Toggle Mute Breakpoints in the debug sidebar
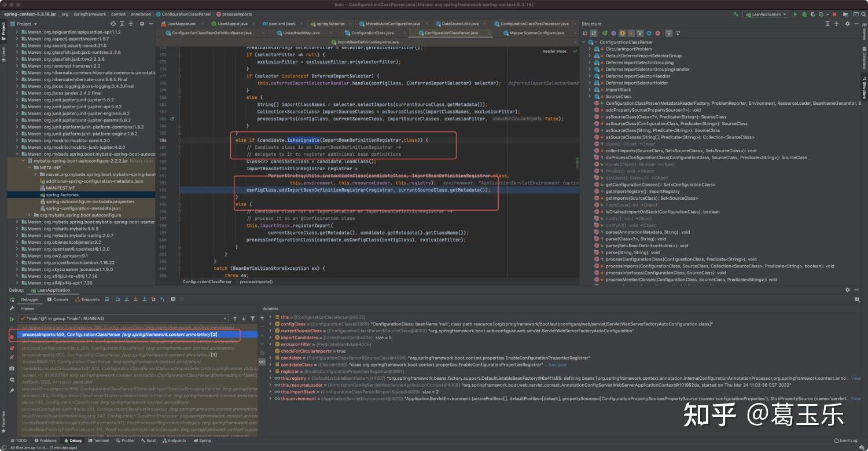868x451 pixels. click(12, 358)
